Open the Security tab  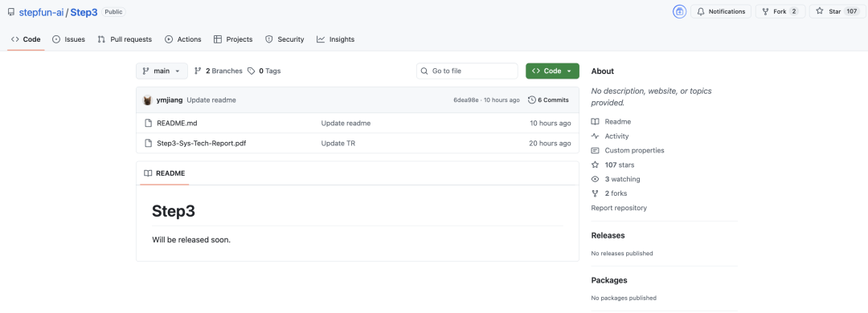(285, 39)
